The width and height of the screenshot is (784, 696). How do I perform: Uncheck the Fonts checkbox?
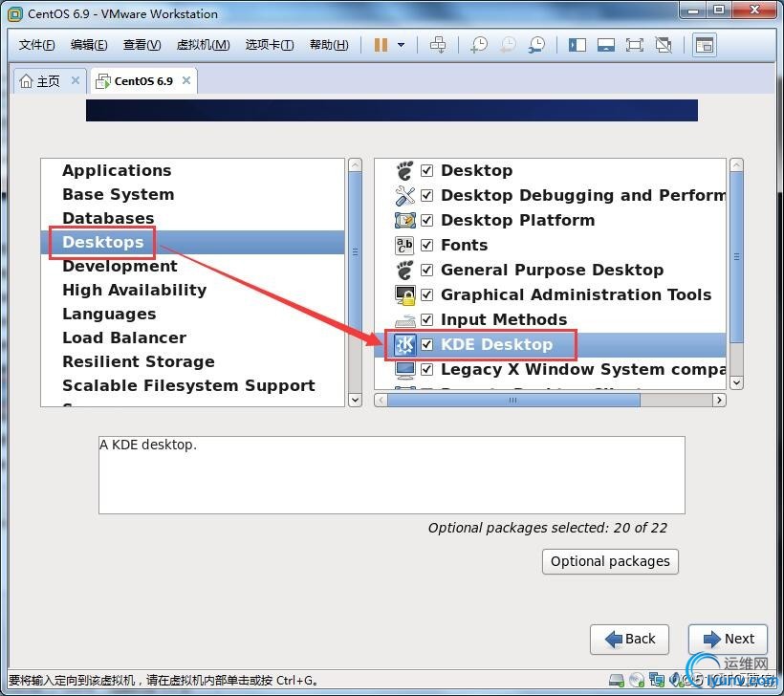tap(426, 245)
